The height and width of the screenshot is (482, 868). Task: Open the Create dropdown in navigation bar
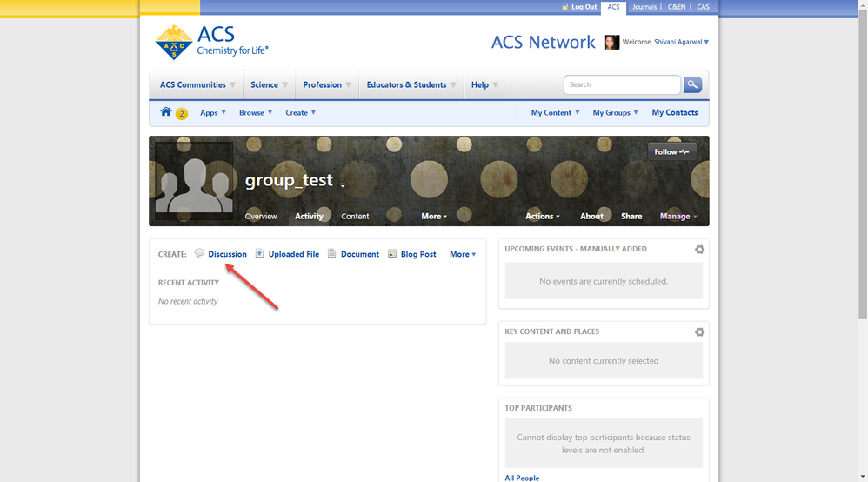coord(300,112)
